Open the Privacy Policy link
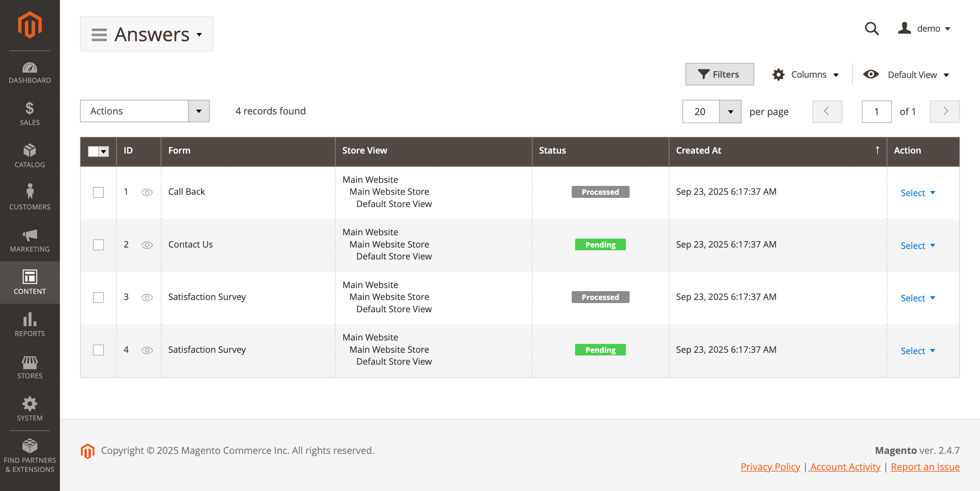The image size is (980, 491). tap(770, 467)
